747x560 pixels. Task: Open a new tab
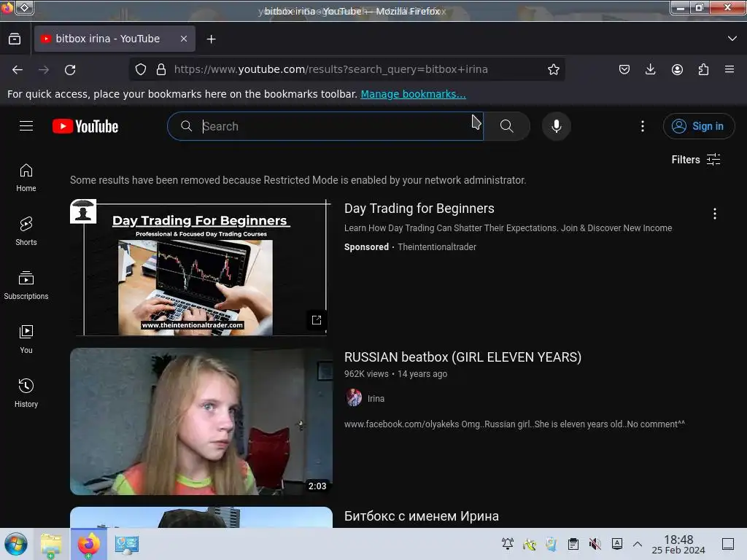coord(211,39)
